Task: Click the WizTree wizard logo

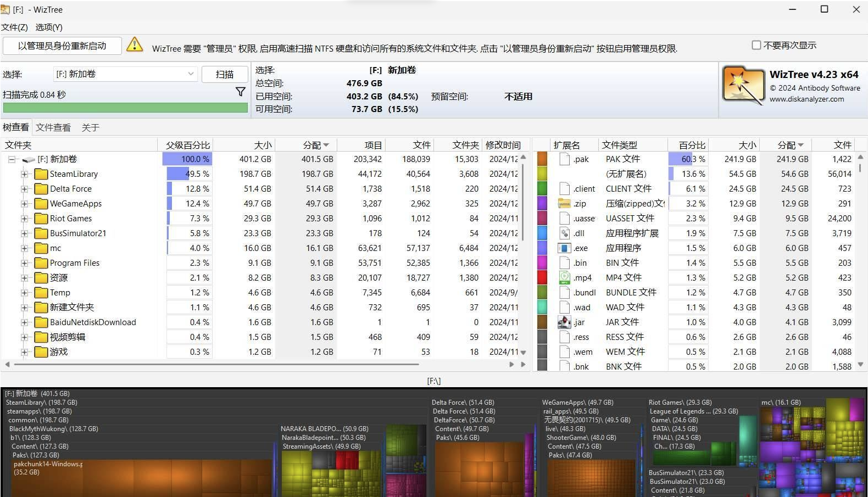Action: coord(743,86)
